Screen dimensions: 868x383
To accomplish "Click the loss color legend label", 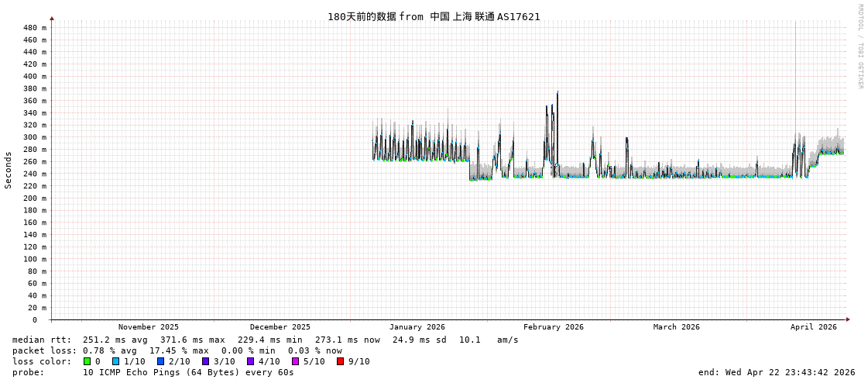I will pos(42,361).
